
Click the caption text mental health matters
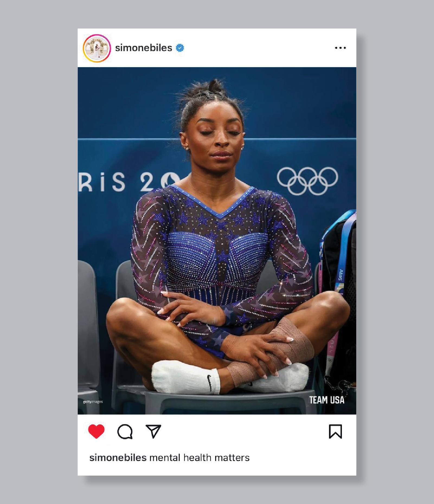[x=200, y=458]
